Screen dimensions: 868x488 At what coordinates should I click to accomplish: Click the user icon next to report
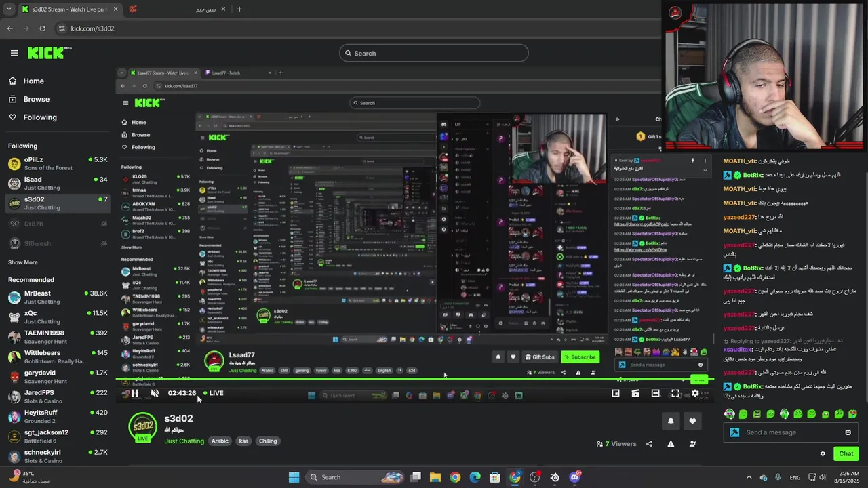692,444
